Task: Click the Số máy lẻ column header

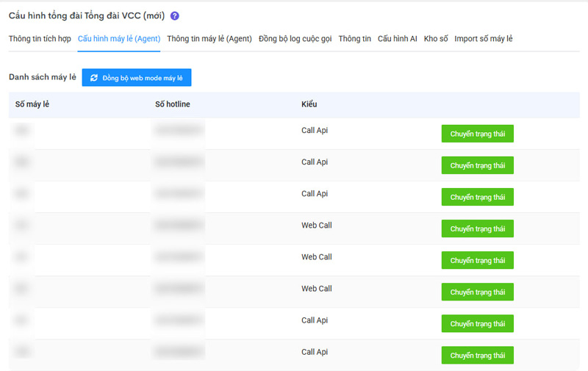Action: tap(32, 104)
